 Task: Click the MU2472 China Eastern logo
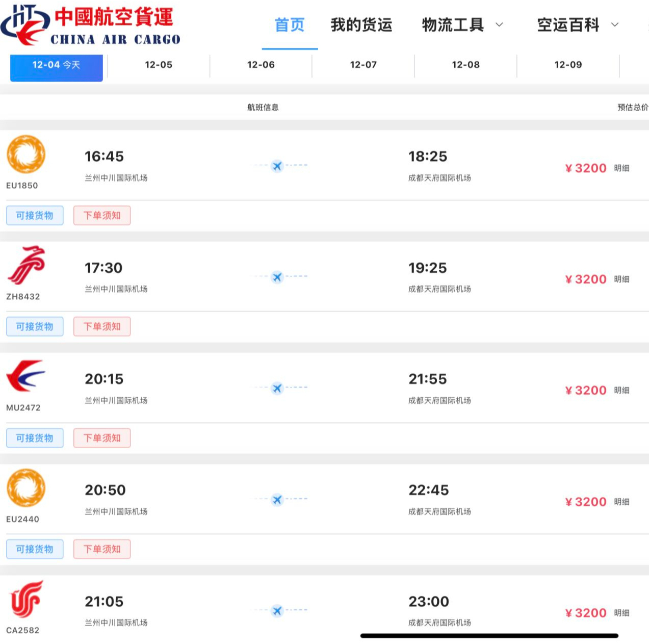(26, 377)
